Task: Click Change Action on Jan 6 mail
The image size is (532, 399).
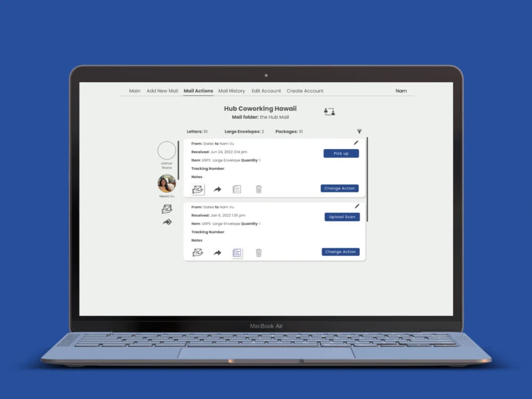Action: pyautogui.click(x=340, y=252)
